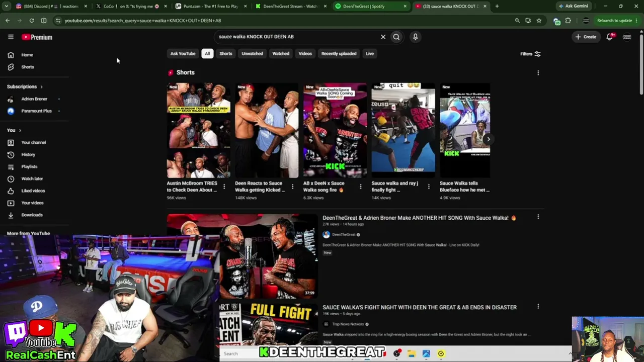
Task: Open the ANOTHER HIT SONG video thumbnail
Action: pos(243,256)
